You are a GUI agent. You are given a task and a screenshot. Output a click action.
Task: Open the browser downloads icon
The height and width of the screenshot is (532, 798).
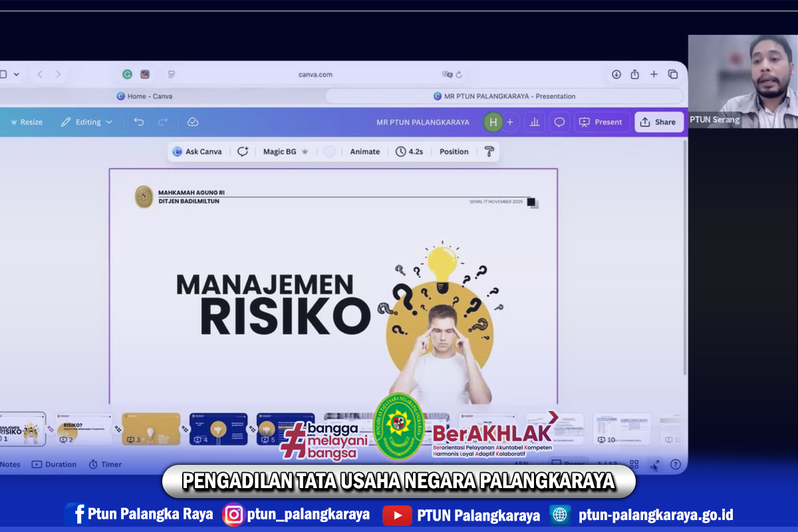point(616,74)
